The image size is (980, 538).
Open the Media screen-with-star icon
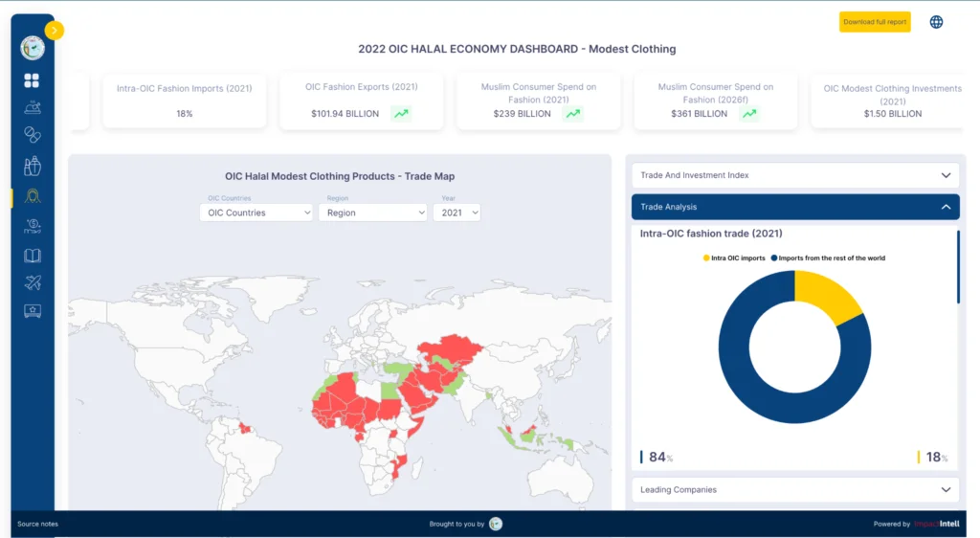click(x=33, y=311)
